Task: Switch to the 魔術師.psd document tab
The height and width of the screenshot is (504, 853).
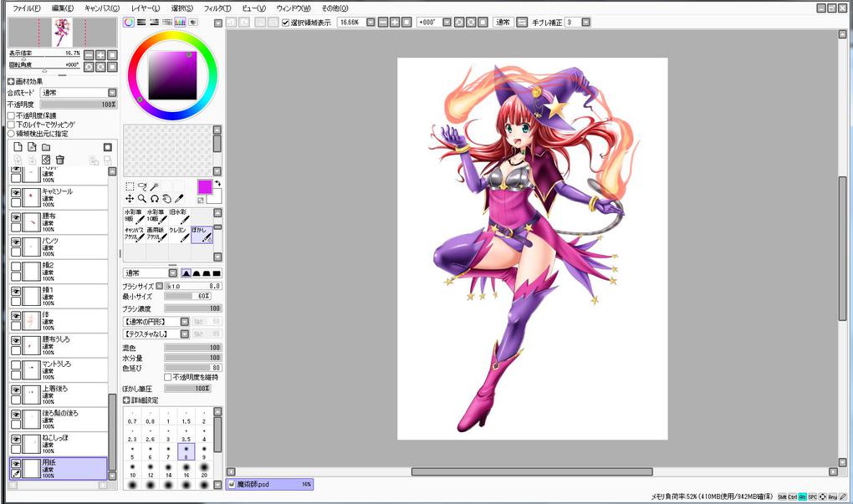Action: point(270,484)
